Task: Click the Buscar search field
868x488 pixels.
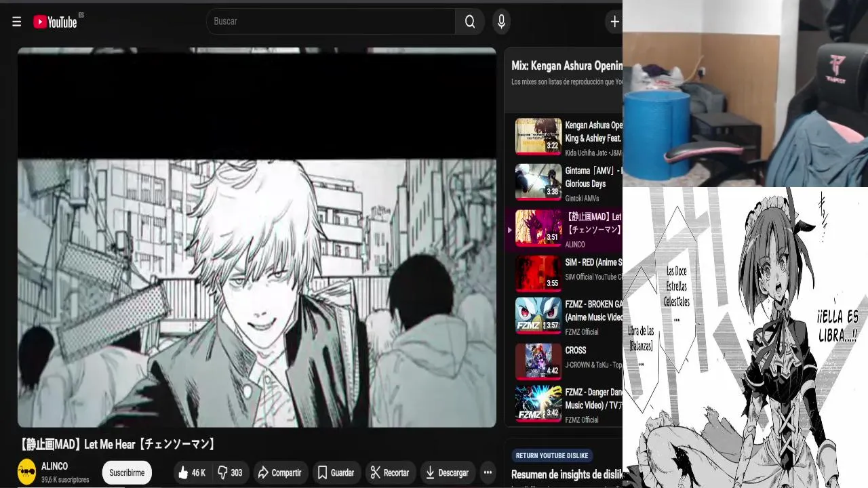Action: click(331, 22)
